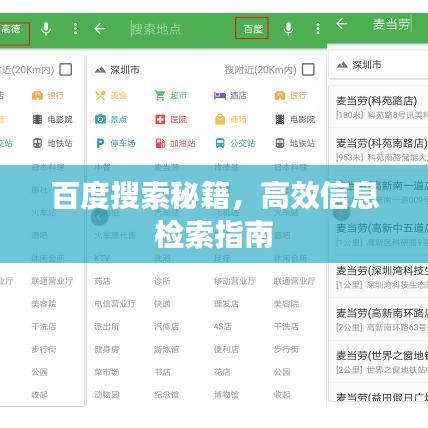Select 公园 in the 百度 panel

(x=282, y=372)
